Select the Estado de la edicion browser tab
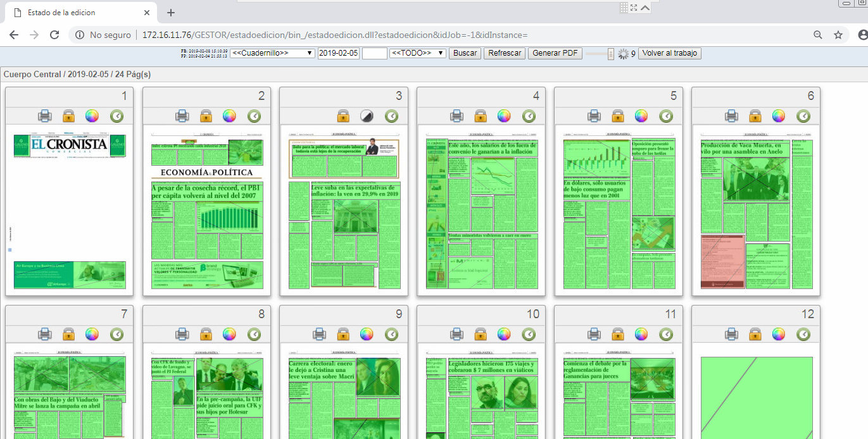 coord(80,13)
